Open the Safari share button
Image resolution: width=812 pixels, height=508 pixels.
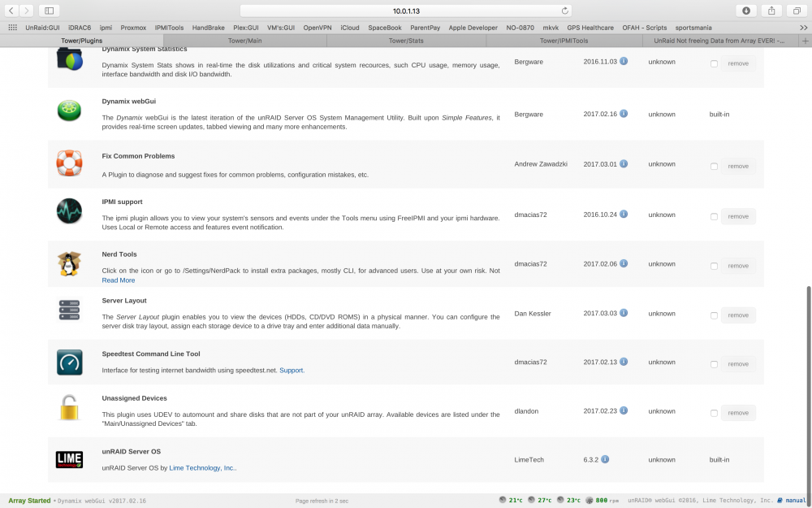771,11
